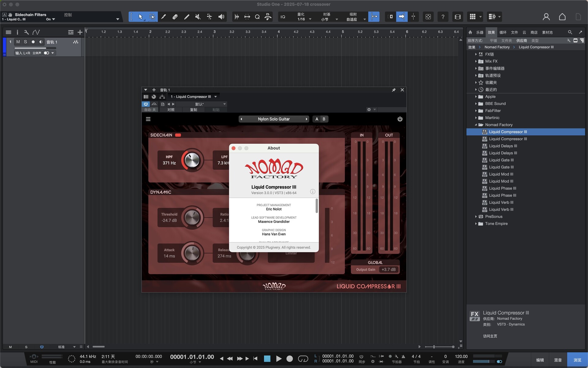Toggle the Sidechain enable red switch

point(178,135)
